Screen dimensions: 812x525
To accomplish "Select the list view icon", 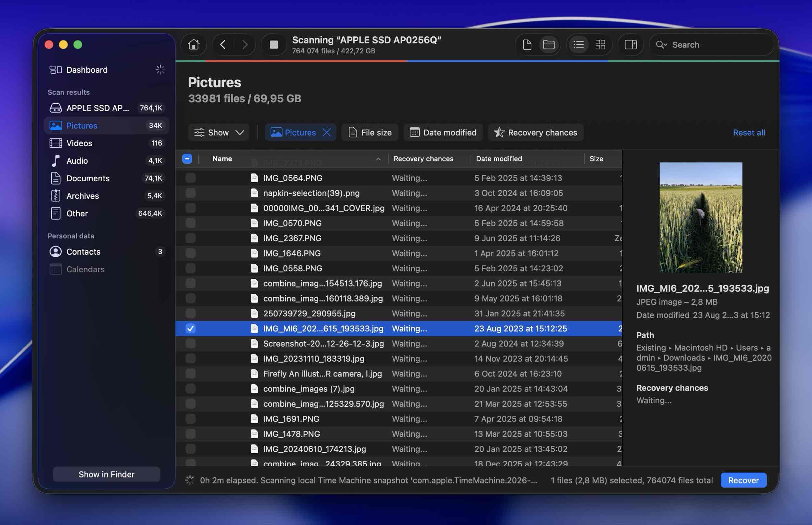I will point(578,45).
